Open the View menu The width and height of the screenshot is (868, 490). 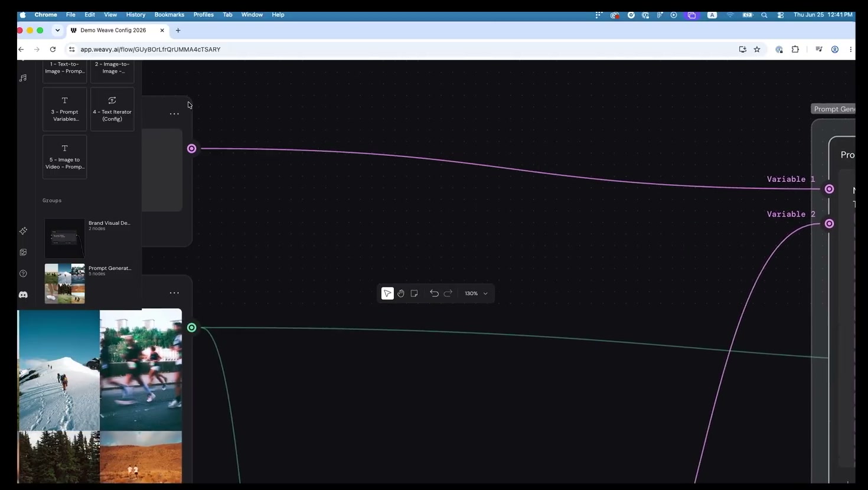tap(110, 15)
